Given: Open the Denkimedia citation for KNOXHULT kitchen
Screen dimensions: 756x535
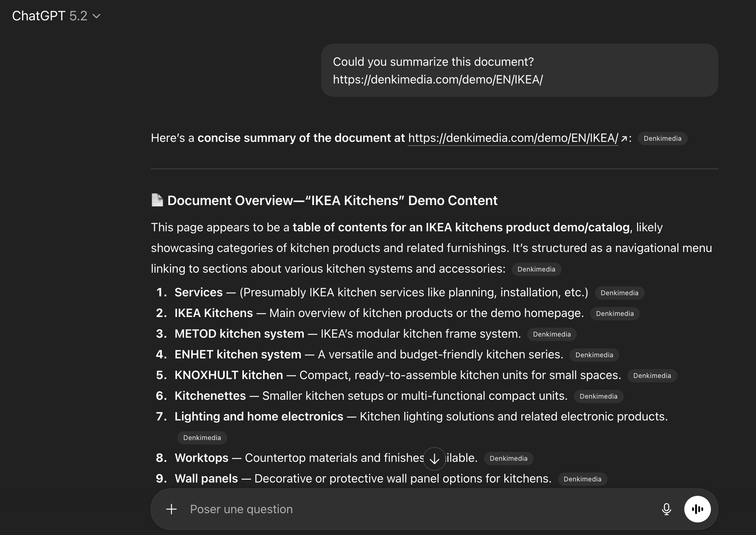Looking at the screenshot, I should pos(653,375).
